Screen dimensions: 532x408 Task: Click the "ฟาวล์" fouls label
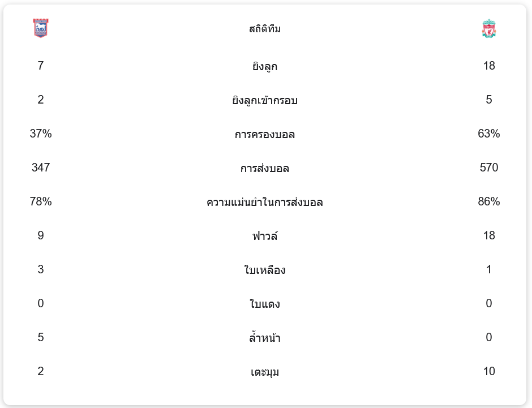tap(265, 236)
